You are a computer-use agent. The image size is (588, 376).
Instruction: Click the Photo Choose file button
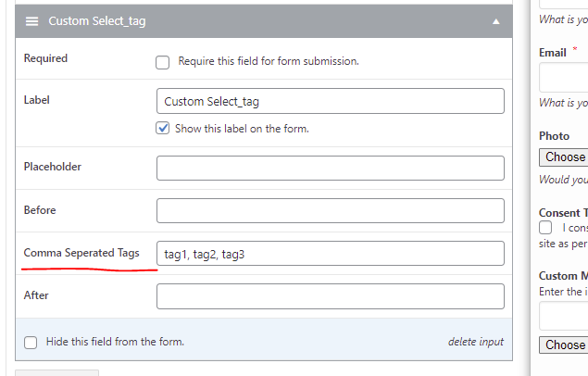[x=564, y=157]
